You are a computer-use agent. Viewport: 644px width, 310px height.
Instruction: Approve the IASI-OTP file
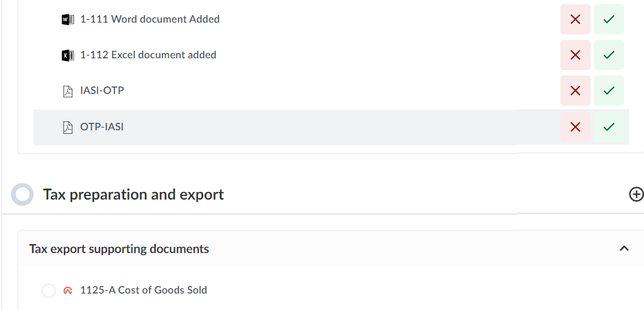click(608, 91)
